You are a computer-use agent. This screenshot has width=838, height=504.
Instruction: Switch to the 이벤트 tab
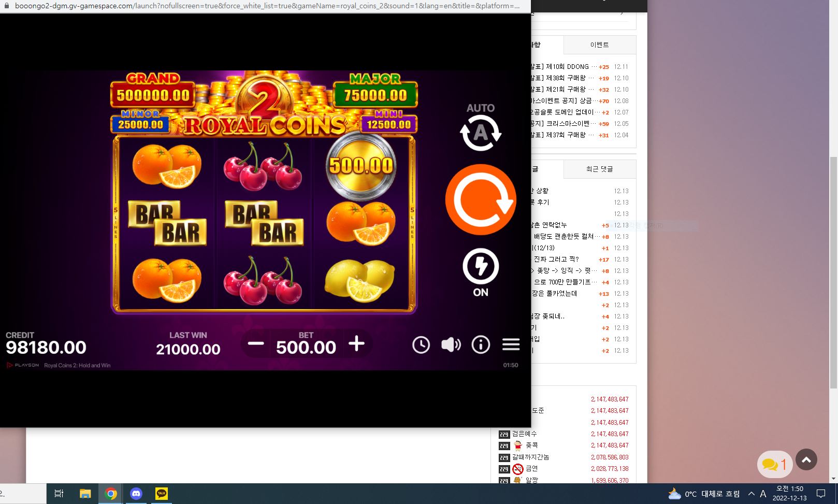pyautogui.click(x=599, y=45)
